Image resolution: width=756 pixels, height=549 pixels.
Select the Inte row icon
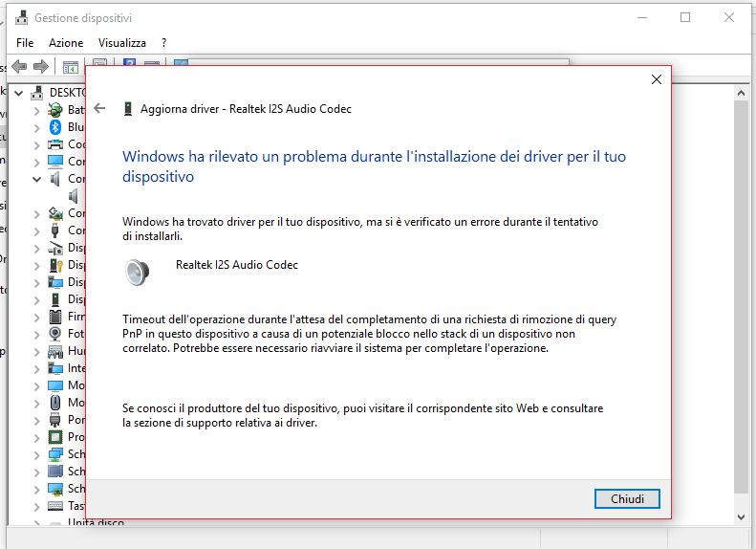pyautogui.click(x=55, y=368)
